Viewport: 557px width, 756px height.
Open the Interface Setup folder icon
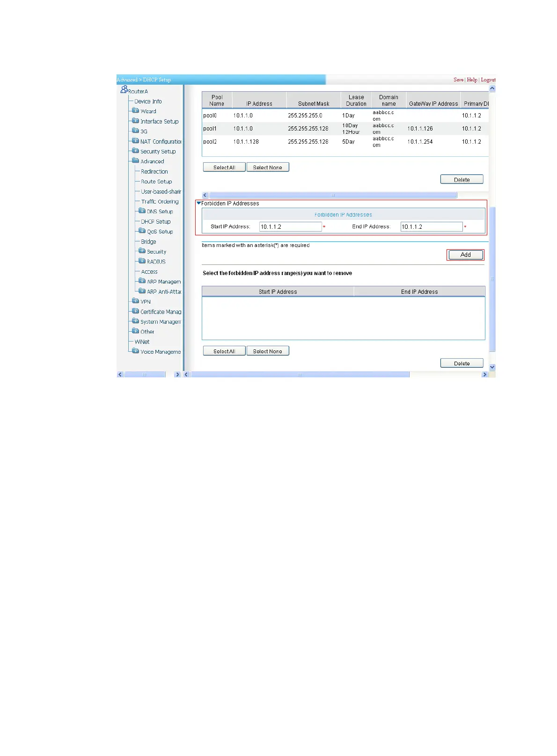pos(136,121)
